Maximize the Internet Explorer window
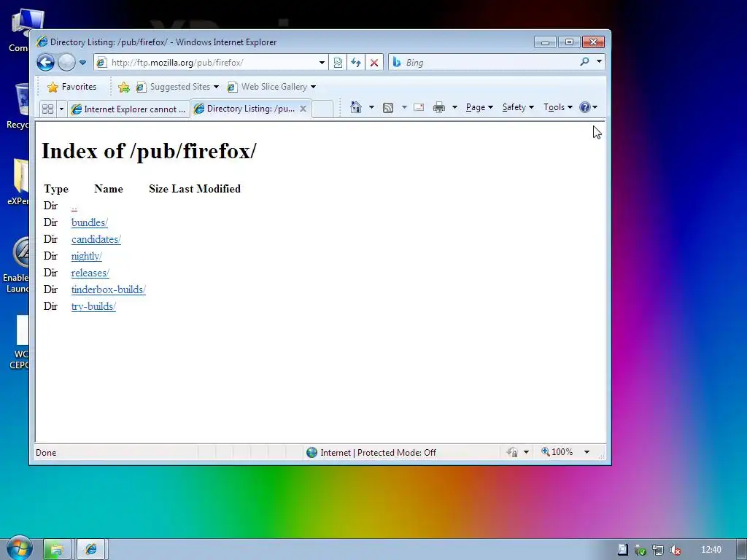This screenshot has width=747, height=560. pos(569,42)
